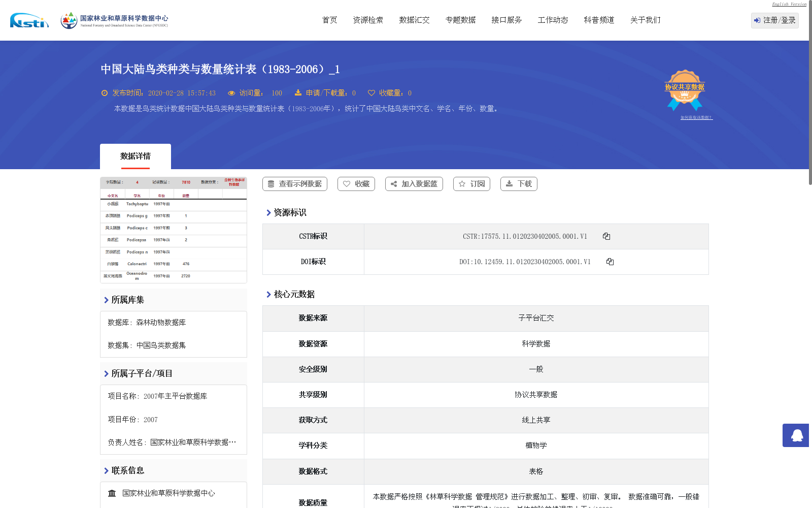Copy the DOI identifier with copy icon

(610, 262)
